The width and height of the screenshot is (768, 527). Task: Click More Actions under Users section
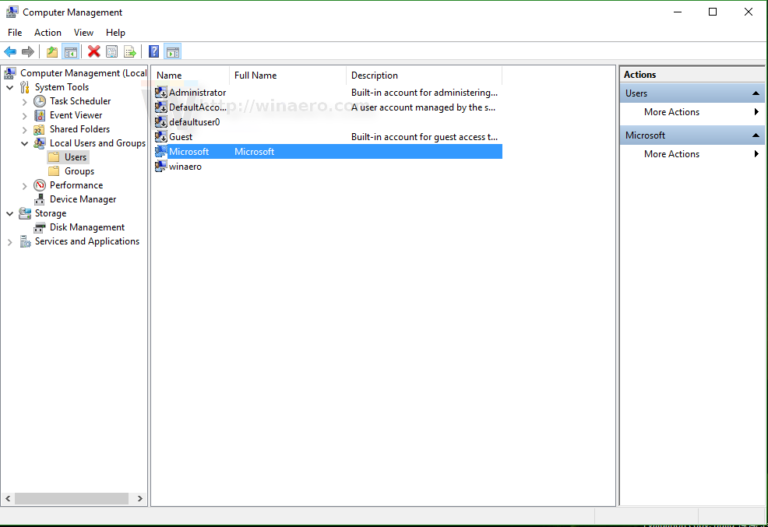coord(671,112)
